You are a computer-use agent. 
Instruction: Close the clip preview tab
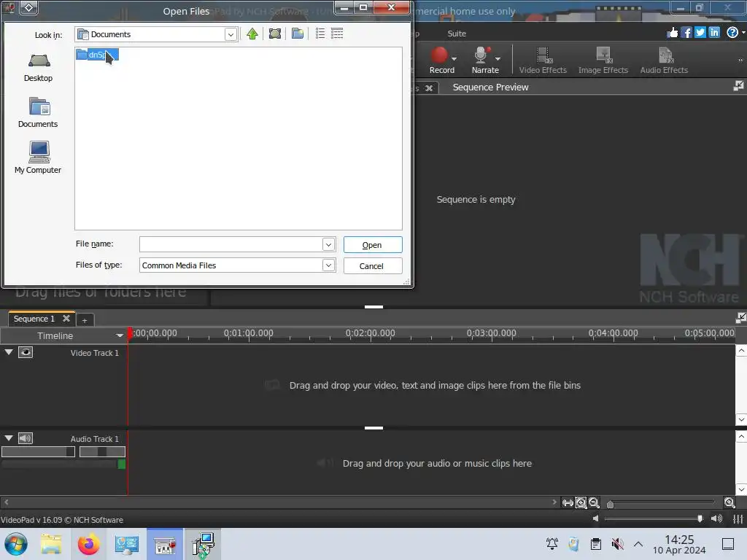point(429,88)
